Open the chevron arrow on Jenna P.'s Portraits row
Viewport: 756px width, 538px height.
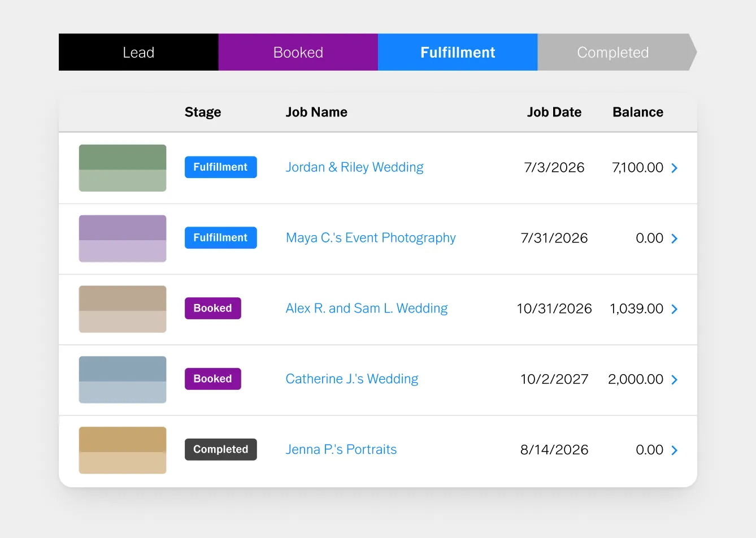tap(674, 450)
